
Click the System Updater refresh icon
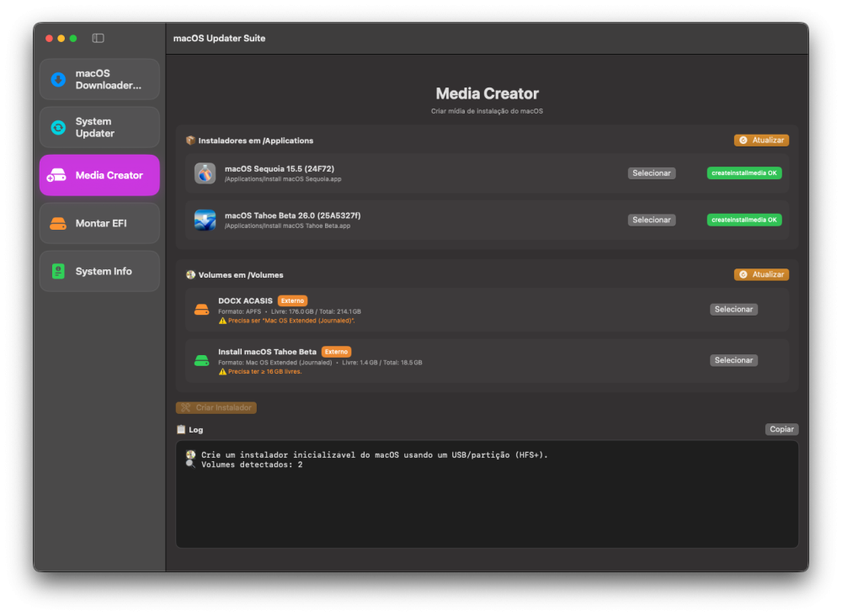tap(58, 128)
